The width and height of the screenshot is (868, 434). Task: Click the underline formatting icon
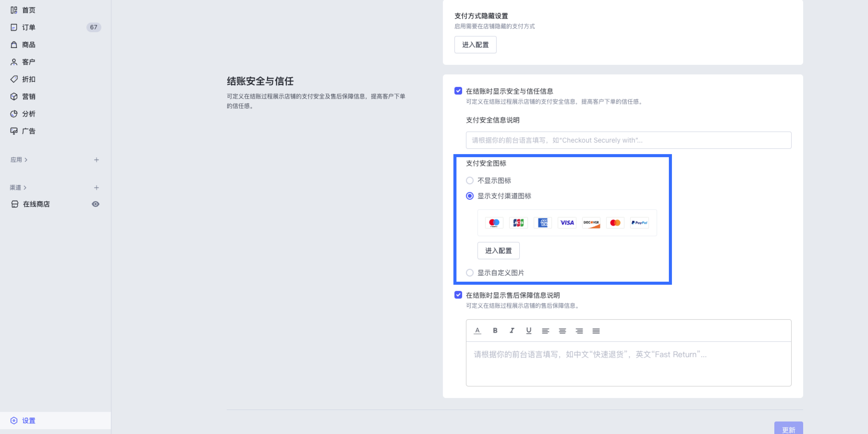(528, 330)
